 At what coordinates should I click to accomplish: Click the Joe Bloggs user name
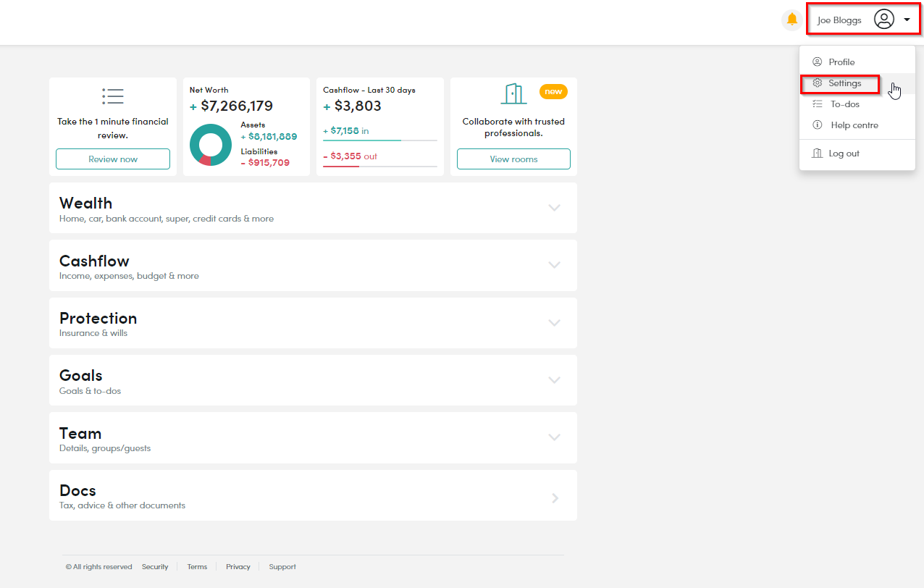click(x=839, y=20)
